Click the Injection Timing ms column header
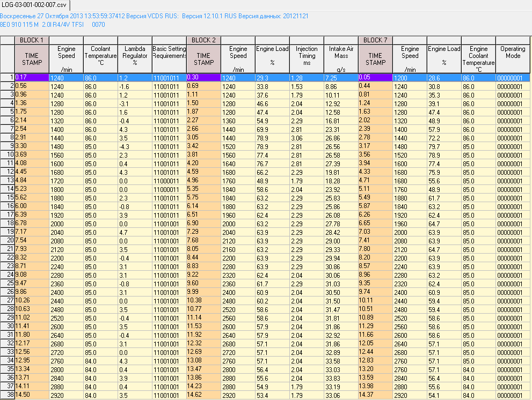 (307, 59)
